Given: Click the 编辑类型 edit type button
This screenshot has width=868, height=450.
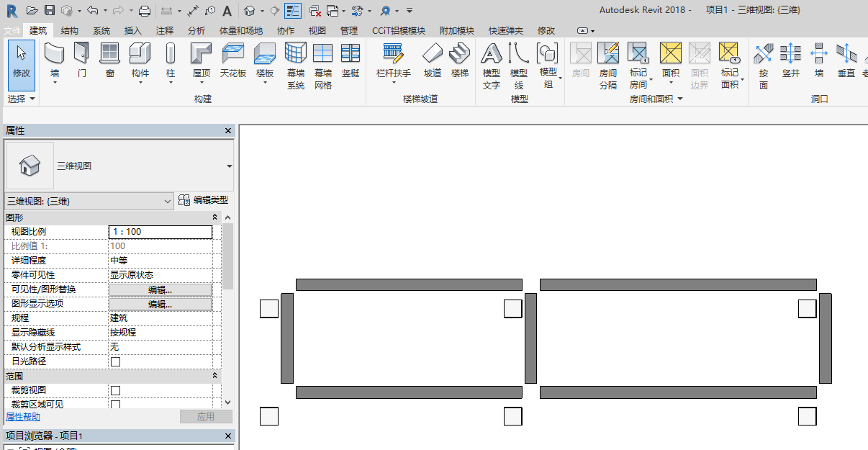Looking at the screenshot, I should coord(204,200).
